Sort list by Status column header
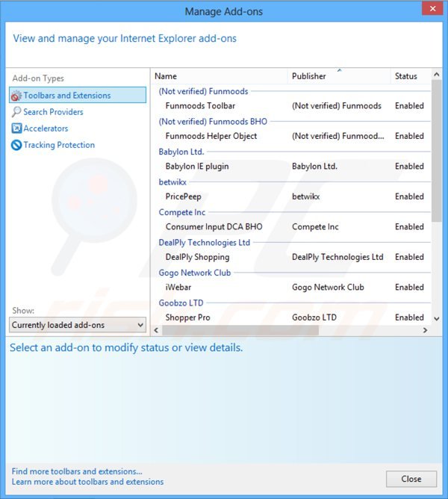The image size is (448, 499). click(411, 76)
